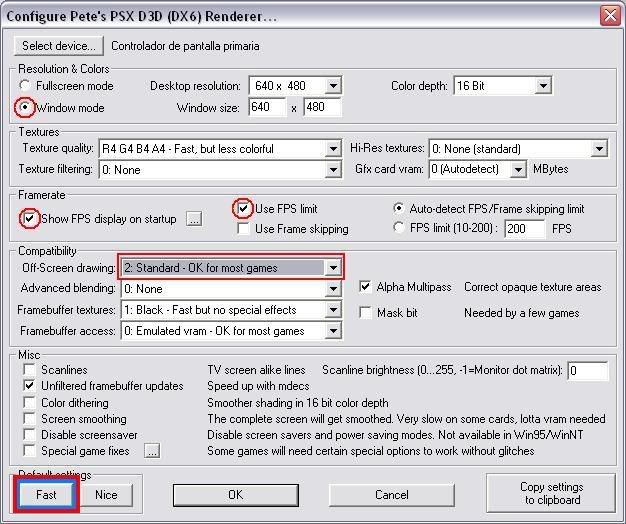626x524 pixels.
Task: Click 'Correct opaque texture areas' text
Action: point(533,287)
